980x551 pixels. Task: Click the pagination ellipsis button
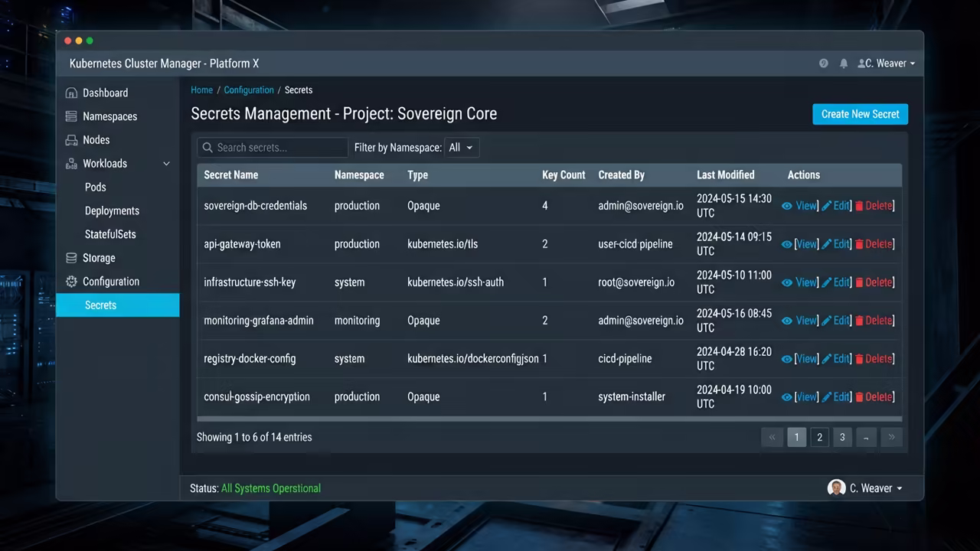tap(866, 437)
